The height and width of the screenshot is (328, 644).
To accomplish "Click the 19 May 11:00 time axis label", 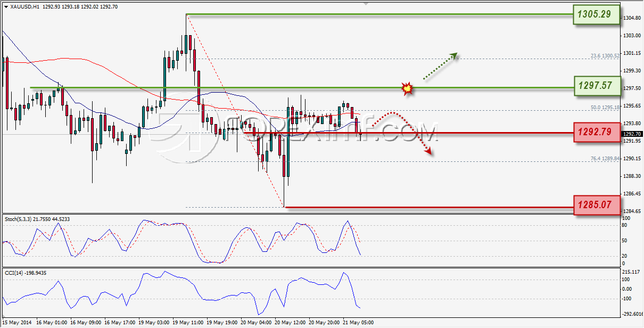I will tap(187, 322).
